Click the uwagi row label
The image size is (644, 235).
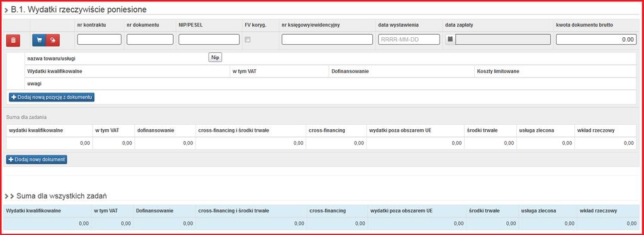pos(35,84)
